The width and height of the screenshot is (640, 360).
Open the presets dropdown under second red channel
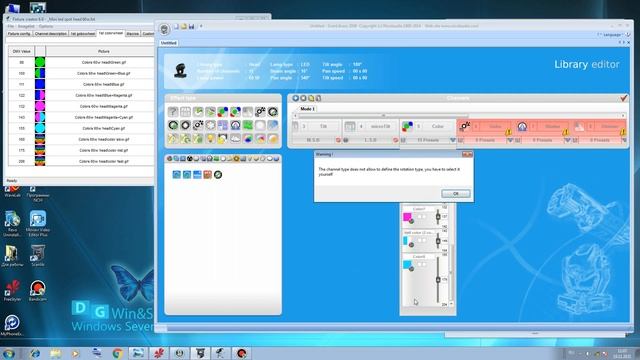[567, 140]
